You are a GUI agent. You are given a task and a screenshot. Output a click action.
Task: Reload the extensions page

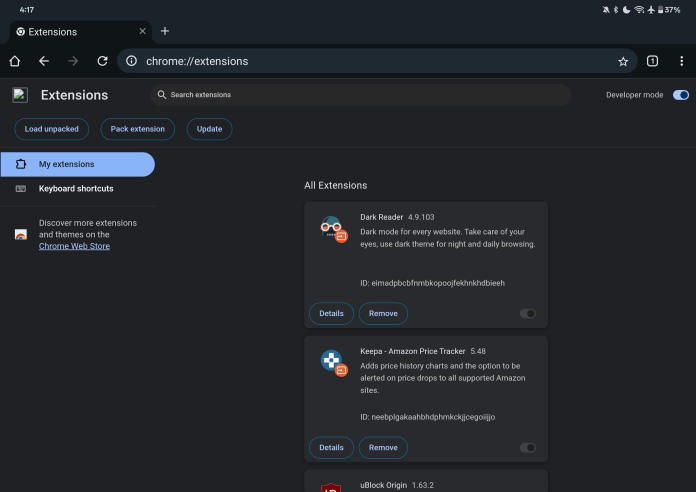click(102, 61)
